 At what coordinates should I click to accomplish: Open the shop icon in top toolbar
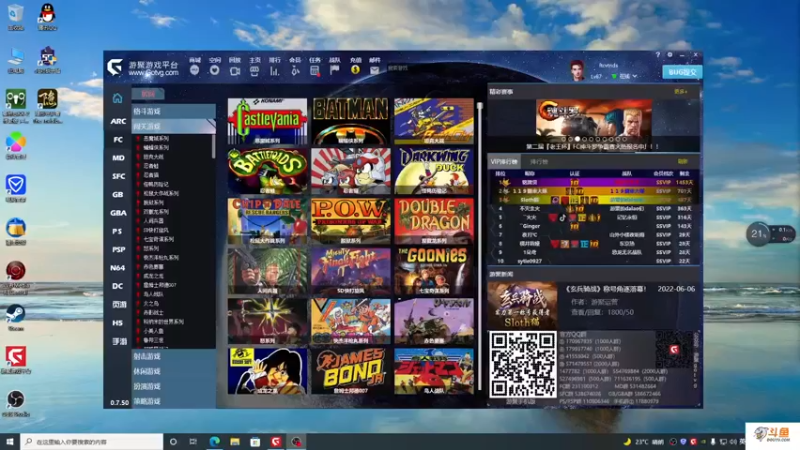tap(194, 70)
